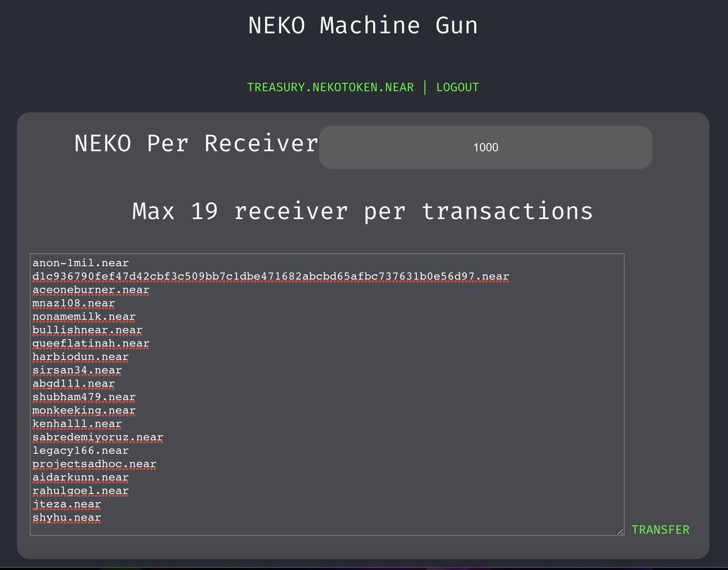
Task: Click the sabredemiyoruz.near receiver line
Action: tap(98, 437)
